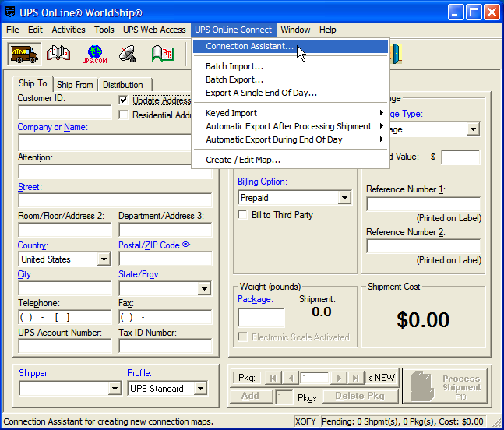The height and width of the screenshot is (430, 504).
Task: Go to last package navigation arrow
Action: coord(355,378)
